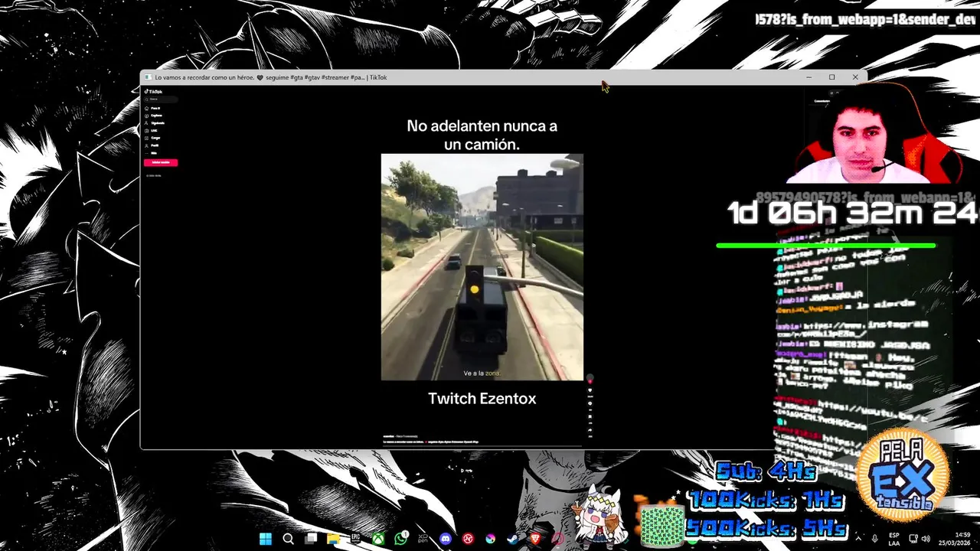Maximize the TikTok window

[831, 77]
